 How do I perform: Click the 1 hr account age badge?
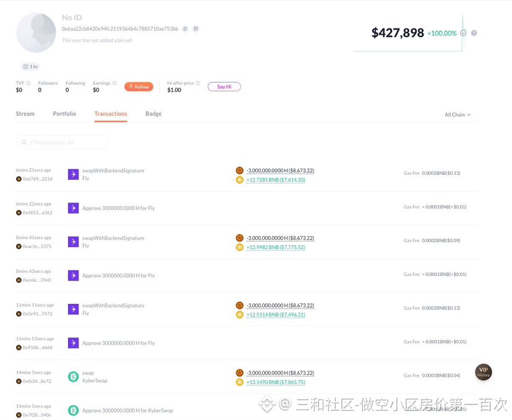click(30, 67)
